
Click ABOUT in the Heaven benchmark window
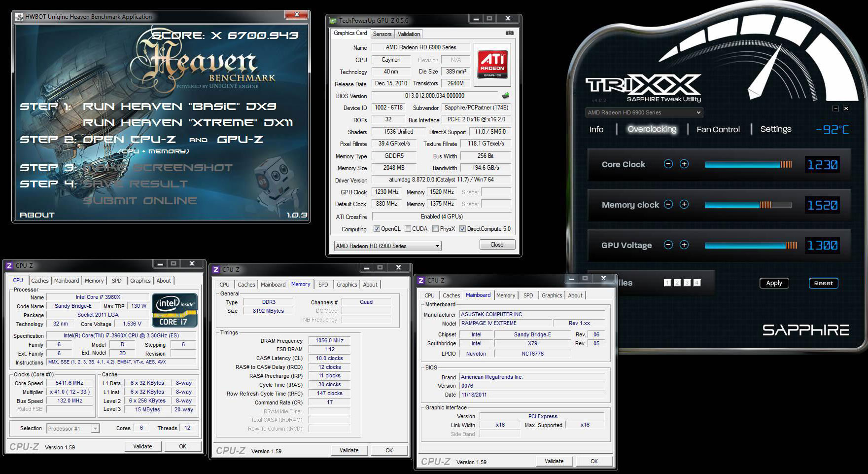click(37, 215)
